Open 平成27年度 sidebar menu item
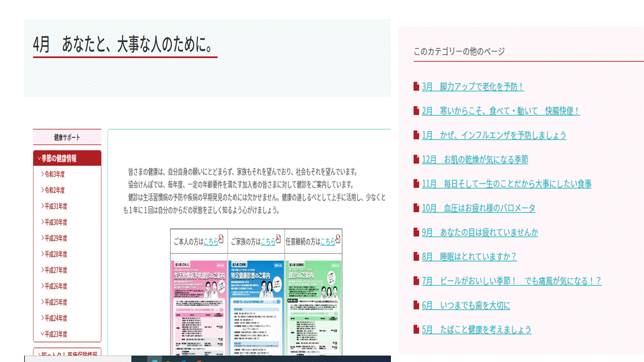This screenshot has height=362, width=644. coord(55,270)
